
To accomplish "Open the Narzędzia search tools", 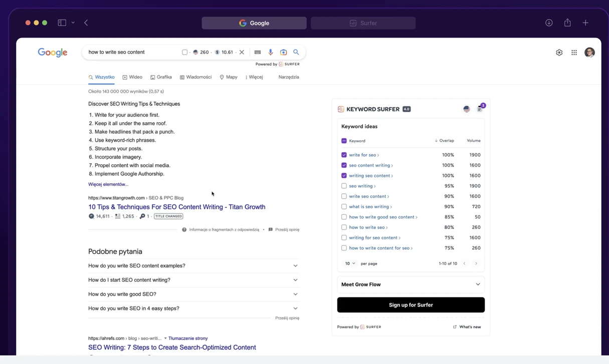I will click(x=289, y=77).
